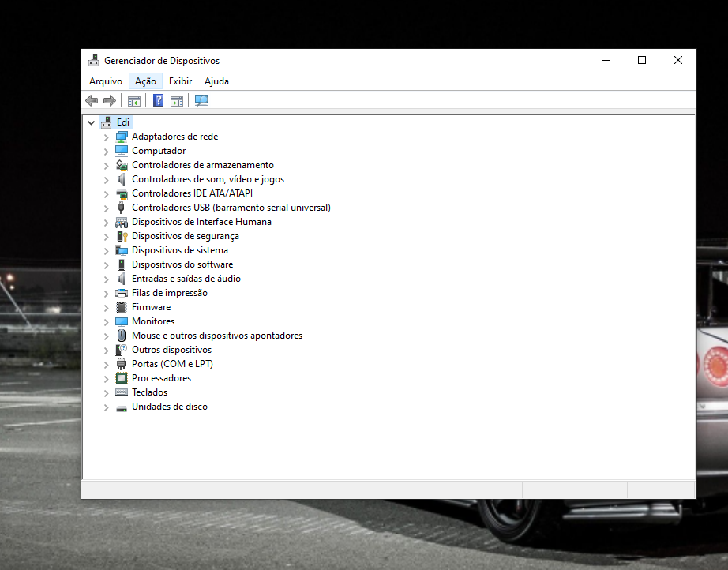Click the Firmware chip icon
The width and height of the screenshot is (728, 570).
click(x=122, y=307)
